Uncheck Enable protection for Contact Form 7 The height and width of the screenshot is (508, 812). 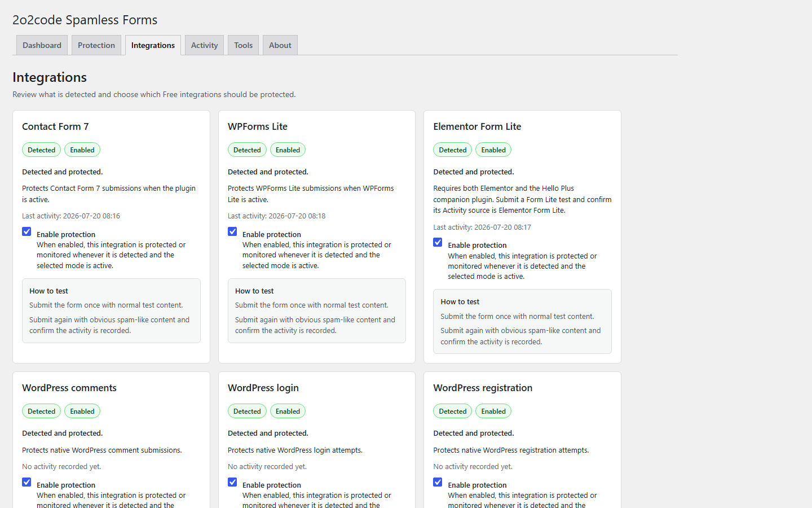(27, 231)
